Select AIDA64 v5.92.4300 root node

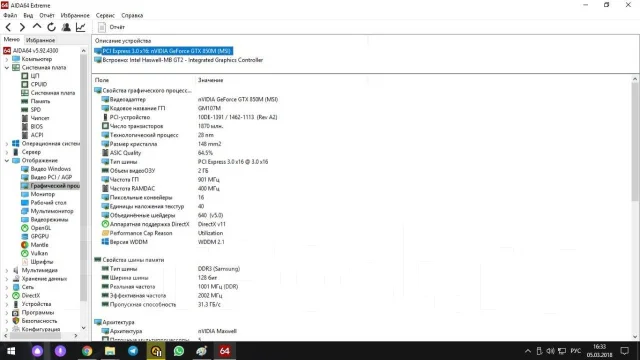point(31,51)
